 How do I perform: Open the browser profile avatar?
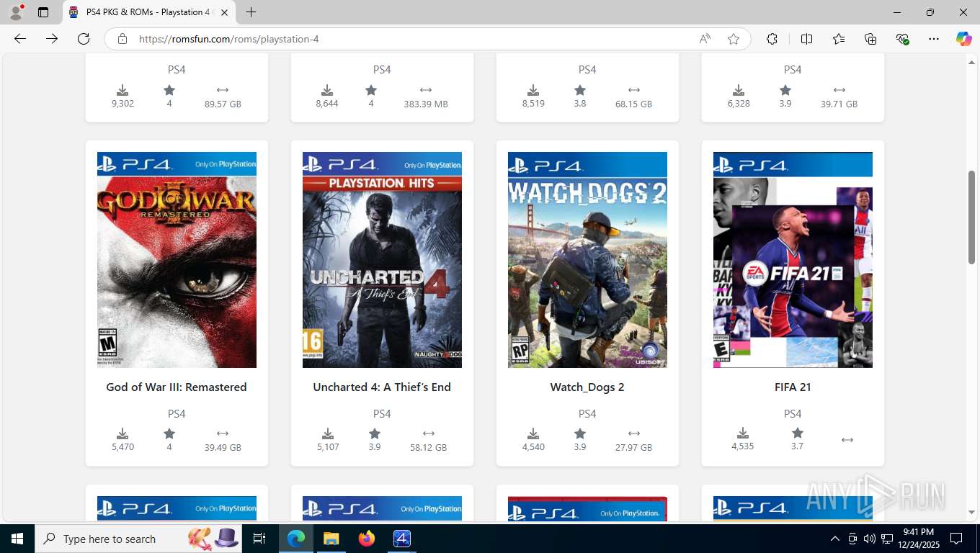pyautogui.click(x=16, y=12)
